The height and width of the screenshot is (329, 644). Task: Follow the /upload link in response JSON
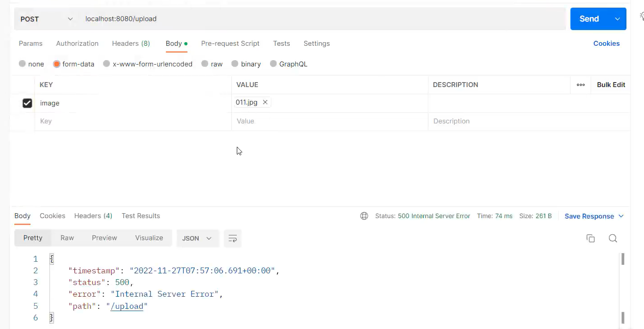coord(127,306)
